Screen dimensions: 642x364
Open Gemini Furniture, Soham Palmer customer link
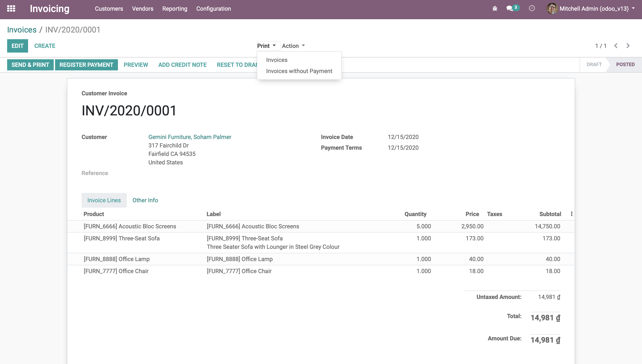coord(189,137)
